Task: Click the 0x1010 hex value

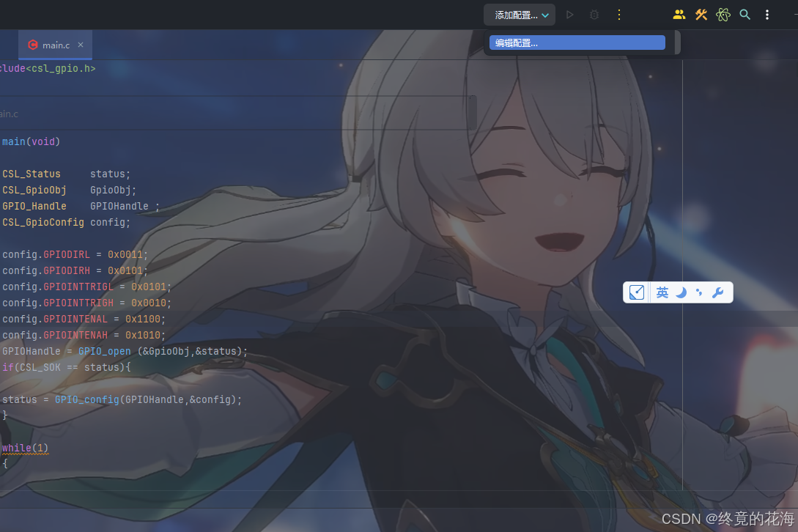Action: (x=143, y=336)
